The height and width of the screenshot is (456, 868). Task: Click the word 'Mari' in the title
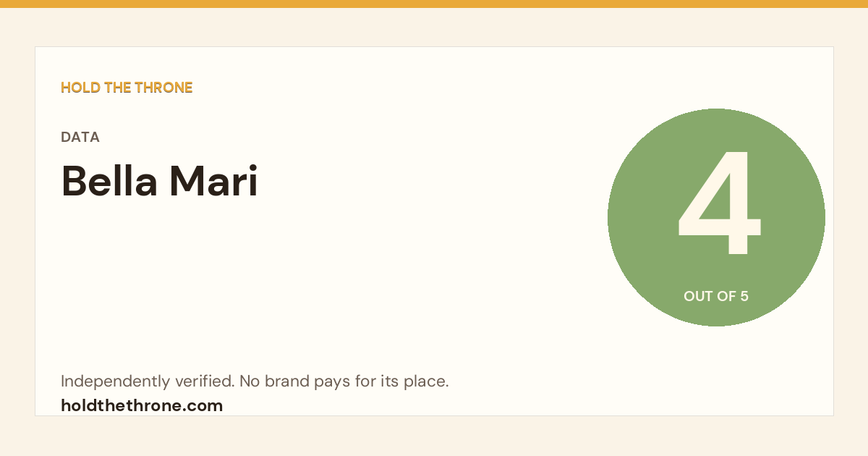(213, 181)
